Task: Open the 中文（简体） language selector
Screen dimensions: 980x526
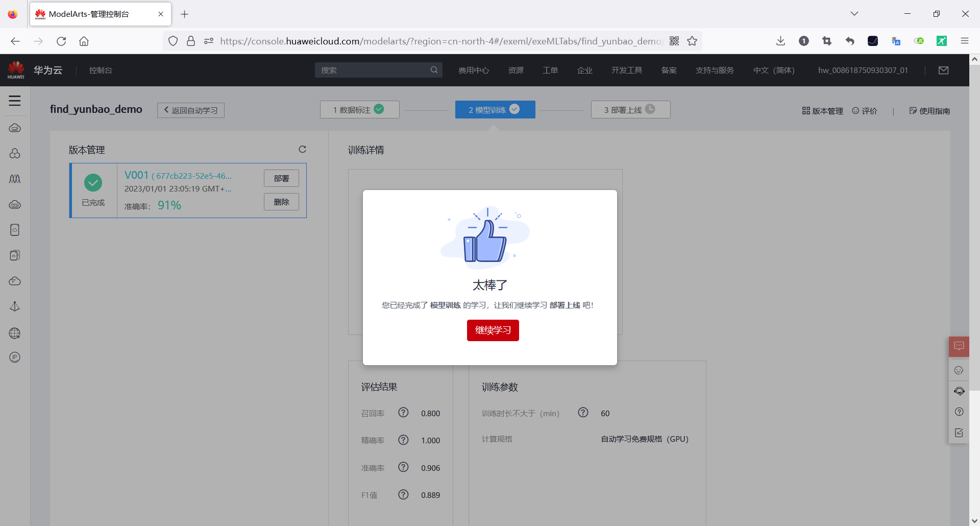Action: [x=774, y=70]
